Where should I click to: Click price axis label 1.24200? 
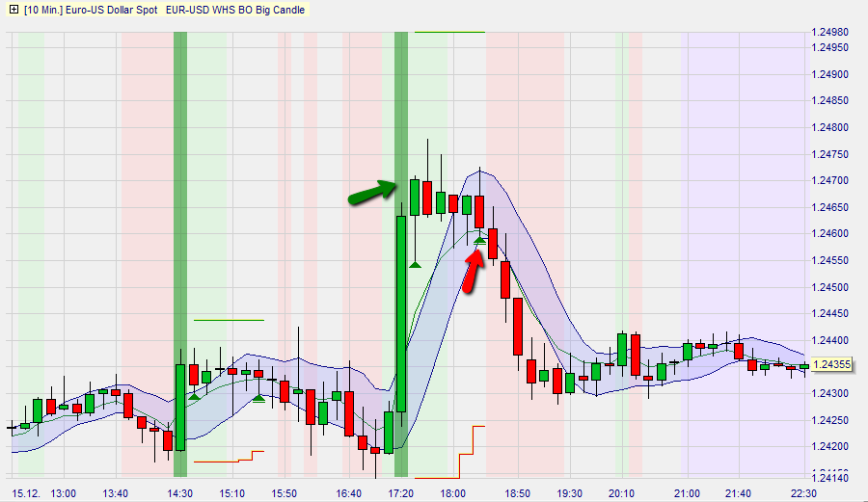click(x=829, y=447)
